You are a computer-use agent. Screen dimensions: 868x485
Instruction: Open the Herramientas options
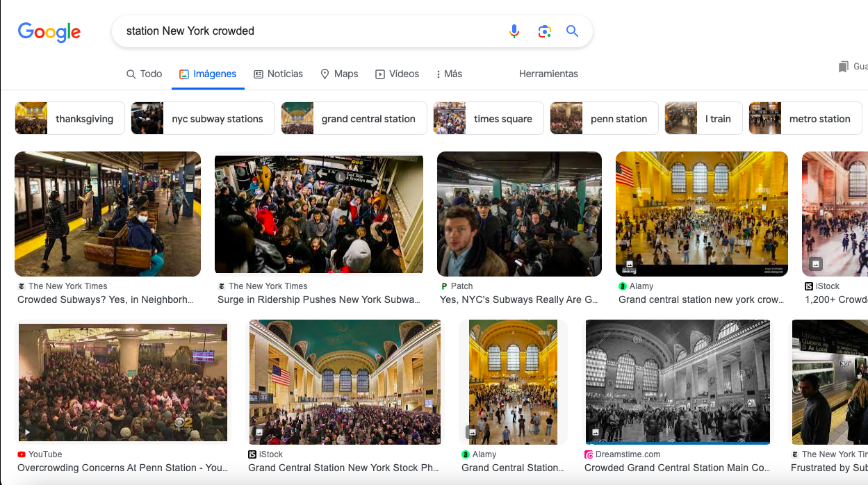tap(548, 74)
